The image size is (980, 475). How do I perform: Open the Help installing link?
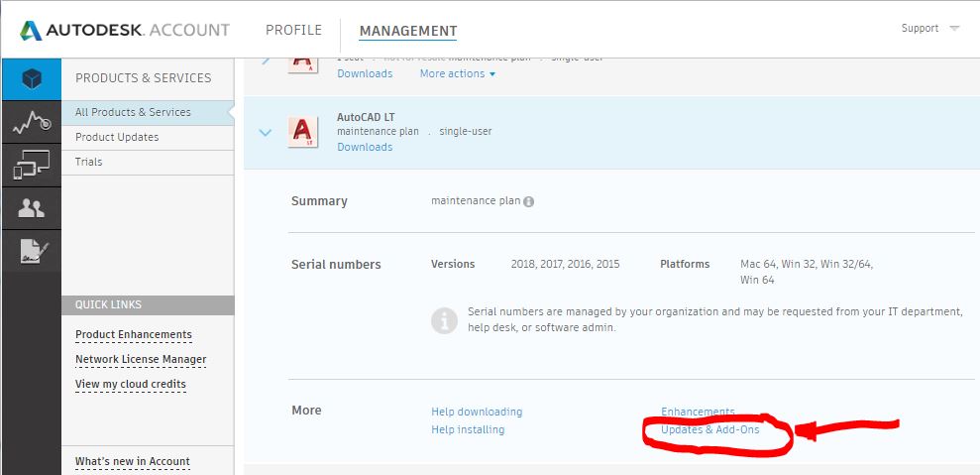pos(468,430)
